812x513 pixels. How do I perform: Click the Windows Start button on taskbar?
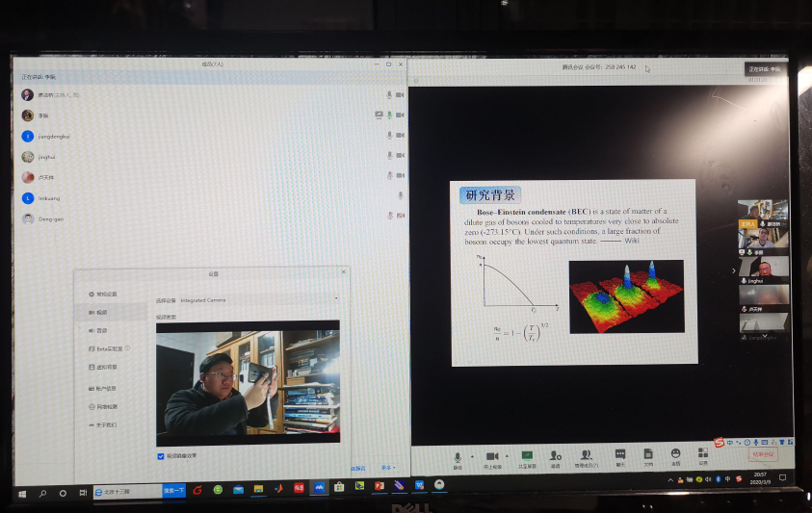tap(22, 492)
